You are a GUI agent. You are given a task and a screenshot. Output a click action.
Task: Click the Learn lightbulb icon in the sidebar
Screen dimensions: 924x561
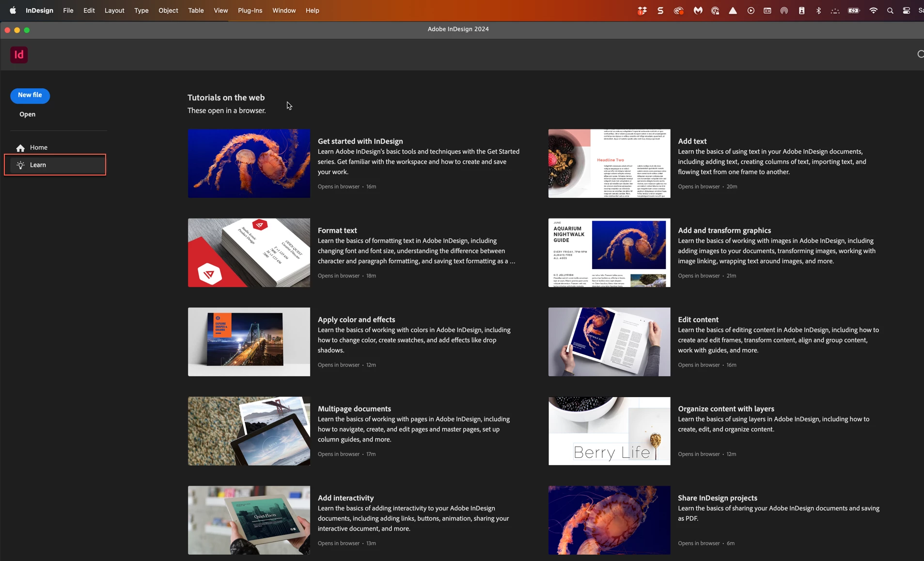point(20,165)
